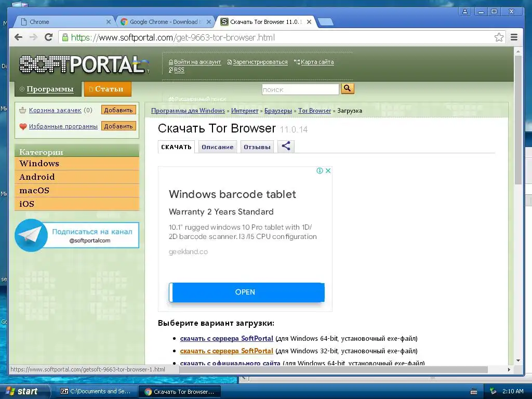Open the Описание tab
The image size is (532, 399).
[218, 147]
